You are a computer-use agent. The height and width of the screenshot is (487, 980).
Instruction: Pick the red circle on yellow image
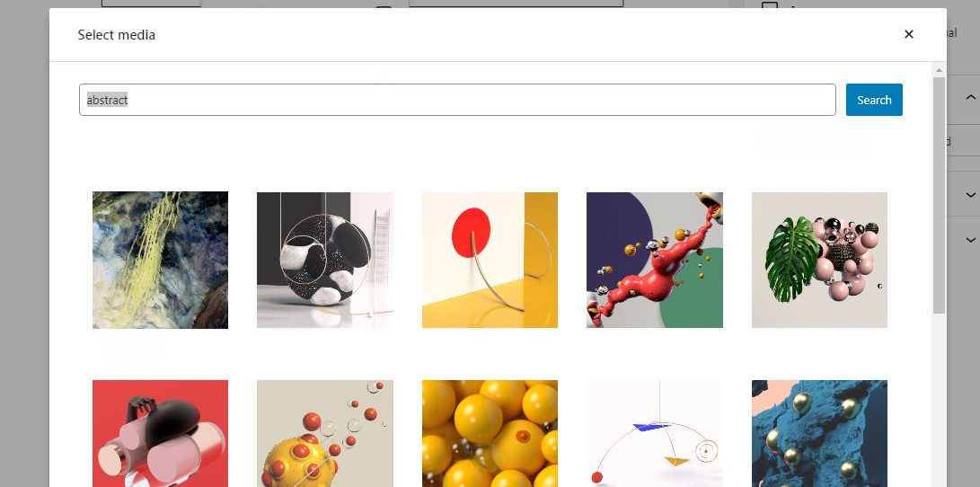490,260
